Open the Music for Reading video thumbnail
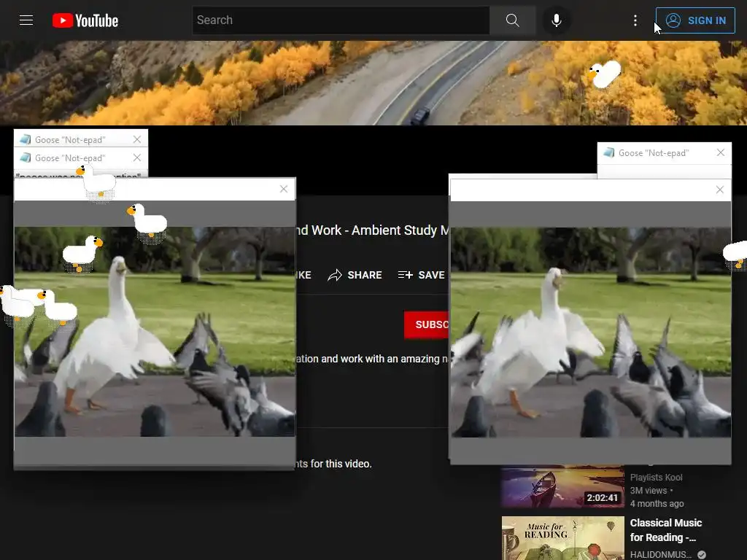The height and width of the screenshot is (560, 747). [562, 538]
